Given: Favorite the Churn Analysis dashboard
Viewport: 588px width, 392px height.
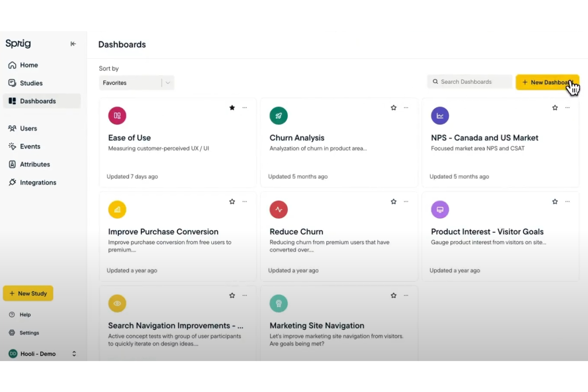Looking at the screenshot, I should point(393,107).
